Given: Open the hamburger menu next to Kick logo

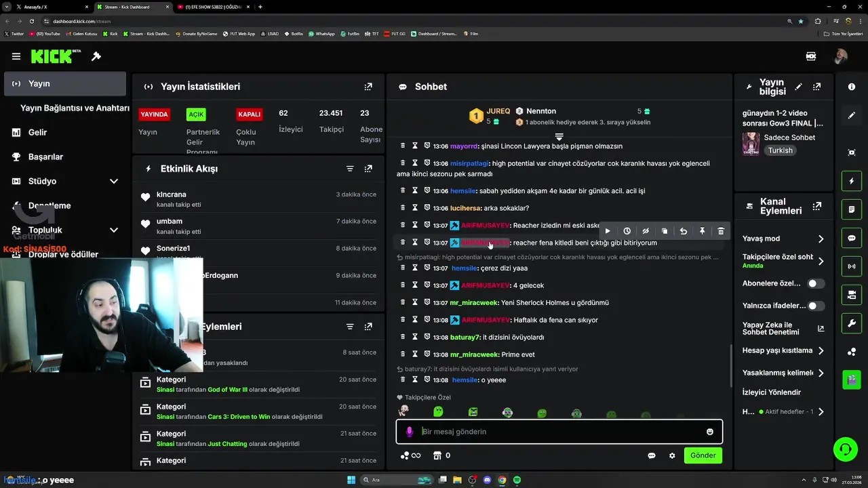Looking at the screenshot, I should pyautogui.click(x=16, y=56).
